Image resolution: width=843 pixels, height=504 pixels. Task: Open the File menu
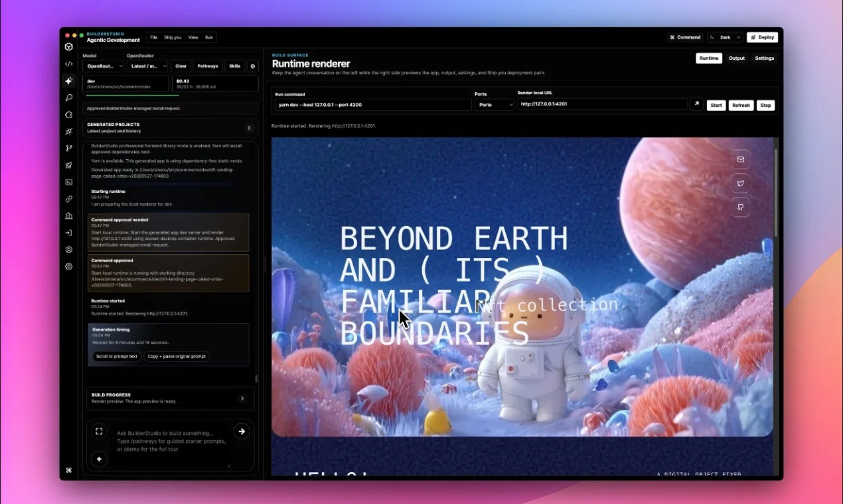pyautogui.click(x=153, y=37)
